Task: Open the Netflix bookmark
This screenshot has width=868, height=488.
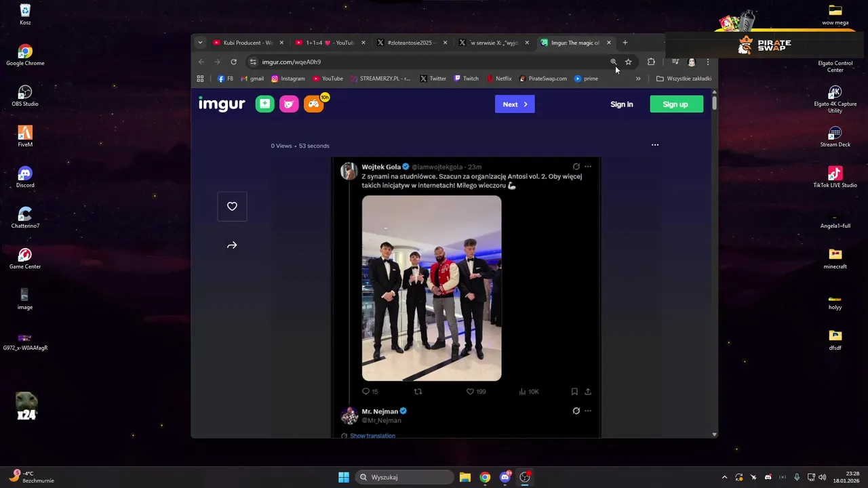Action: tap(499, 79)
